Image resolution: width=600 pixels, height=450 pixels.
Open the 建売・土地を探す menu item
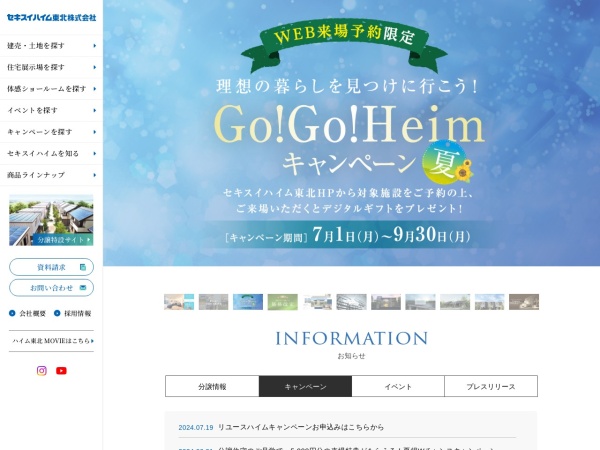[51, 46]
